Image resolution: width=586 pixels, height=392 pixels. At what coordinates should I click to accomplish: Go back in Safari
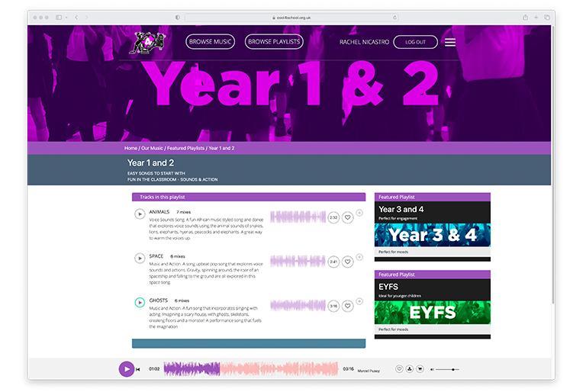pyautogui.click(x=76, y=18)
